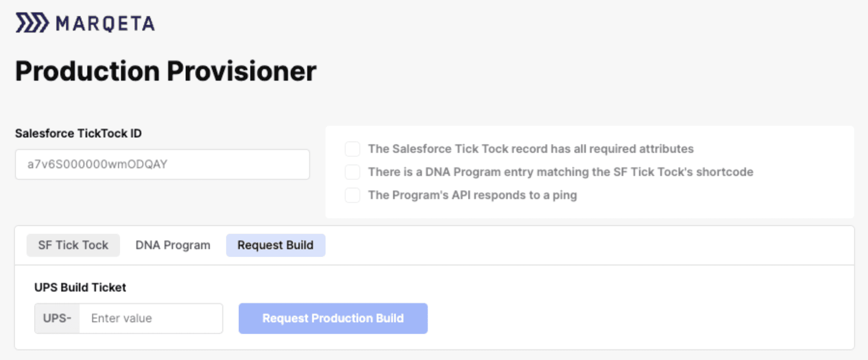The width and height of the screenshot is (868, 360).
Task: Select the Request Build tab
Action: coord(275,245)
